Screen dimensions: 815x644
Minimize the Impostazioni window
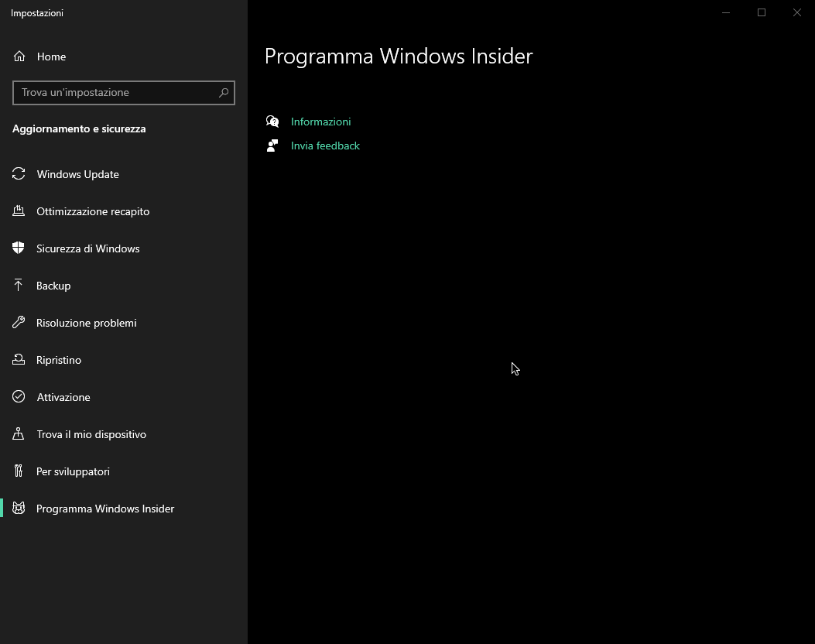click(x=726, y=12)
